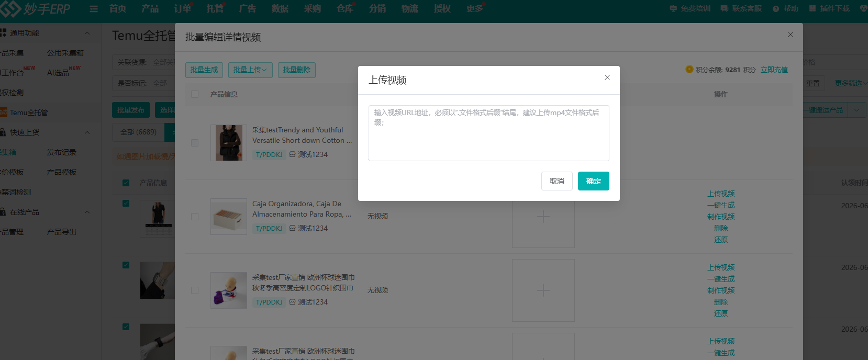Click 制作视频 in 欧洲杯球迷围巾 row
The width and height of the screenshot is (868, 360).
click(721, 290)
